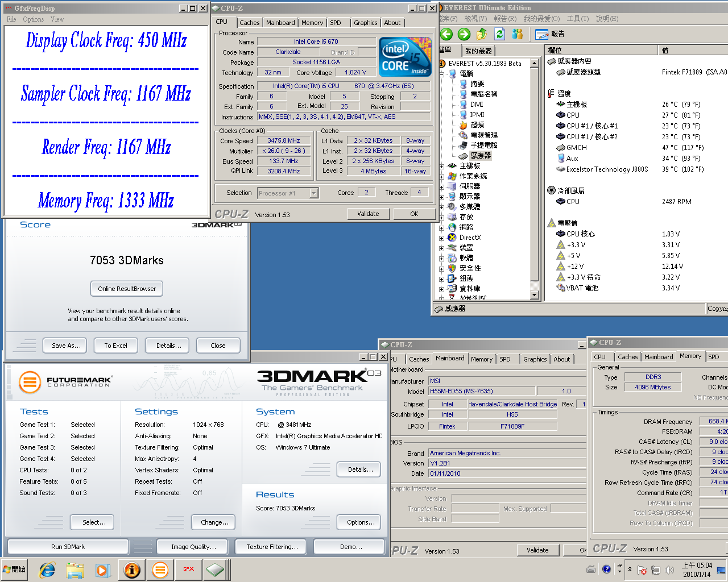
Task: Expand the 裝置 node in EVEREST tree
Action: pyautogui.click(x=442, y=248)
